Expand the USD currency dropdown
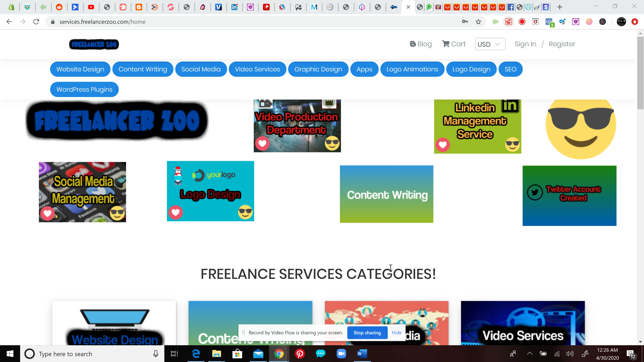The image size is (644, 362). (x=490, y=44)
